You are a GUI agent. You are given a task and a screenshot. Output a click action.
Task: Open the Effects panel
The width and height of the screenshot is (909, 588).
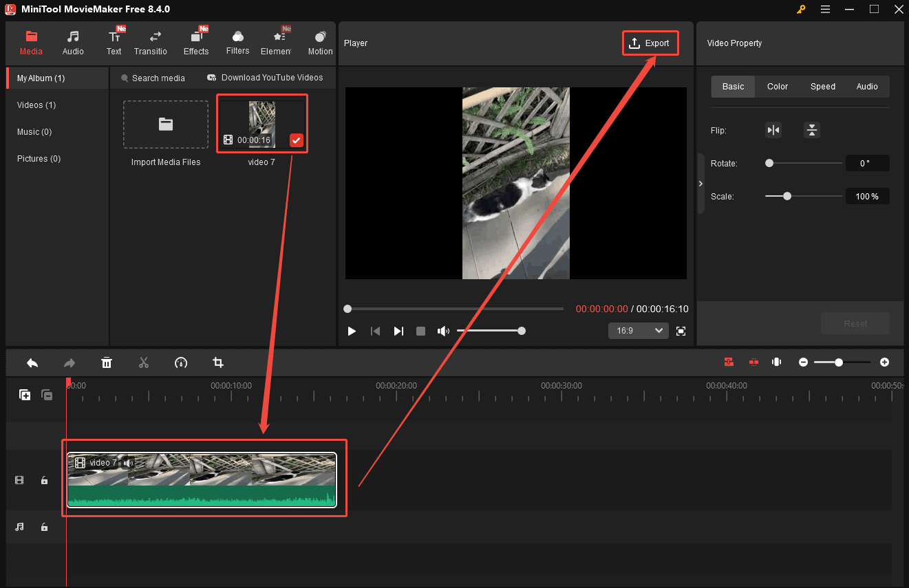click(196, 41)
